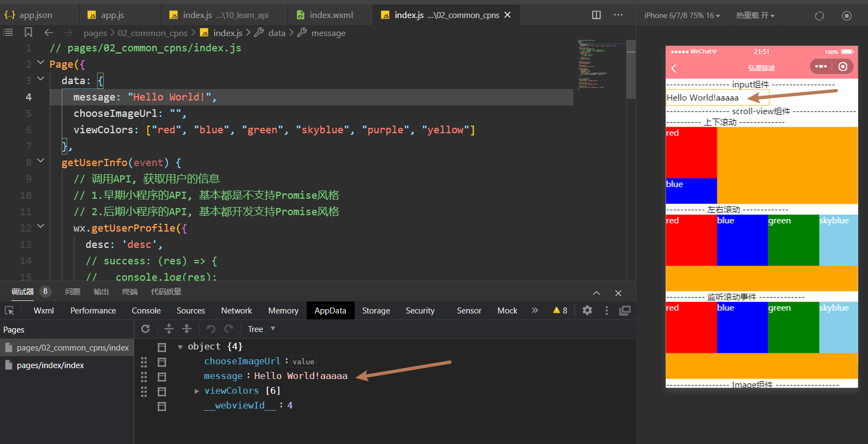This screenshot has width=868, height=444.
Task: Click the undock debugger panel icon
Action: point(625,310)
